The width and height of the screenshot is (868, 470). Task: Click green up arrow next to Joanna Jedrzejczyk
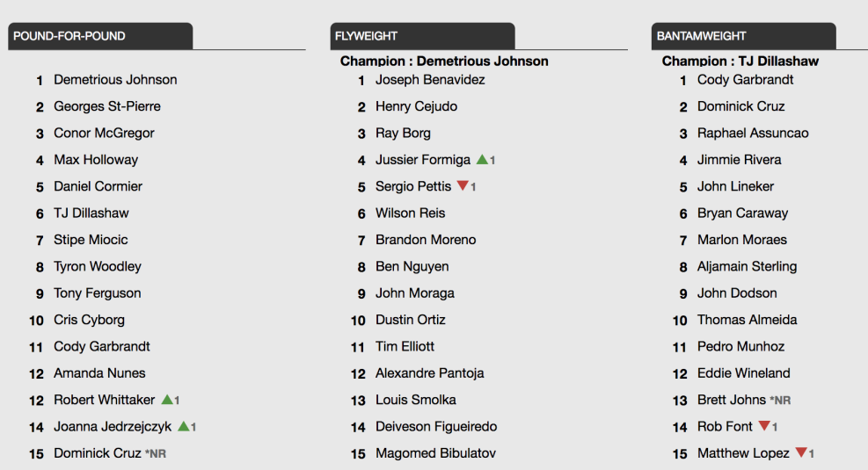point(183,426)
